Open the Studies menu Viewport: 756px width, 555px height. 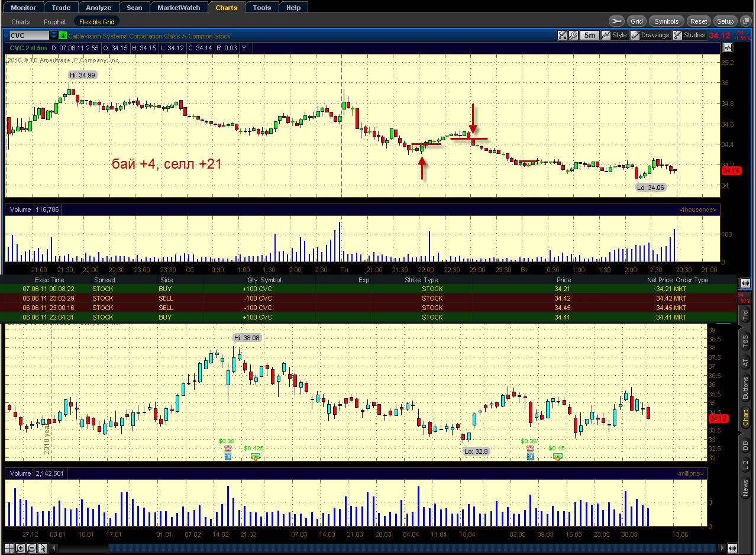689,36
